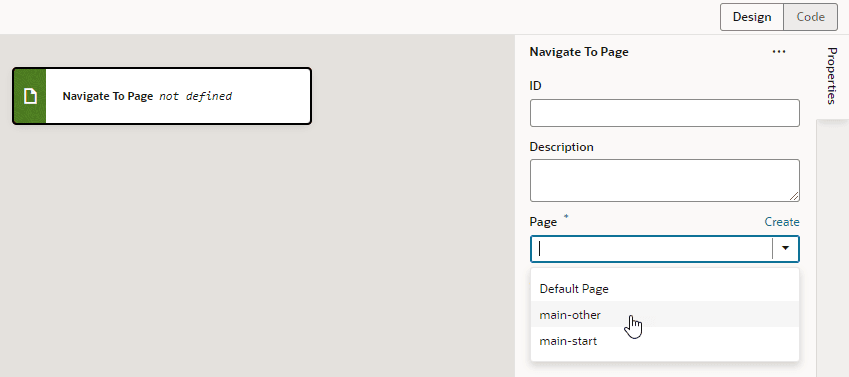Screen dimensions: 849x377
Task: Click the green page icon on Navigate action
Action: coord(30,96)
